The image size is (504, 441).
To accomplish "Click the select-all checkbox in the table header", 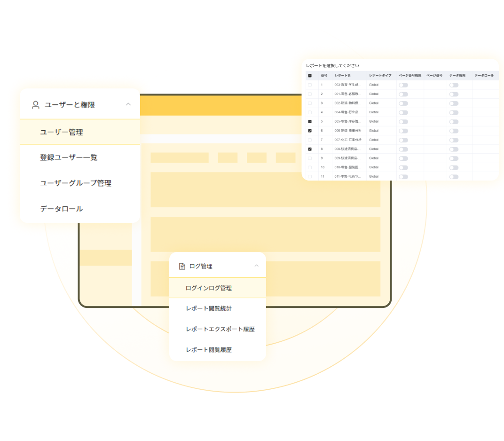I will click(309, 75).
